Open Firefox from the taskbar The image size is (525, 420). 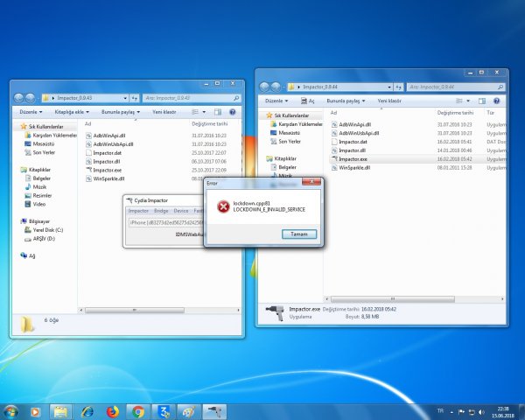(113, 410)
